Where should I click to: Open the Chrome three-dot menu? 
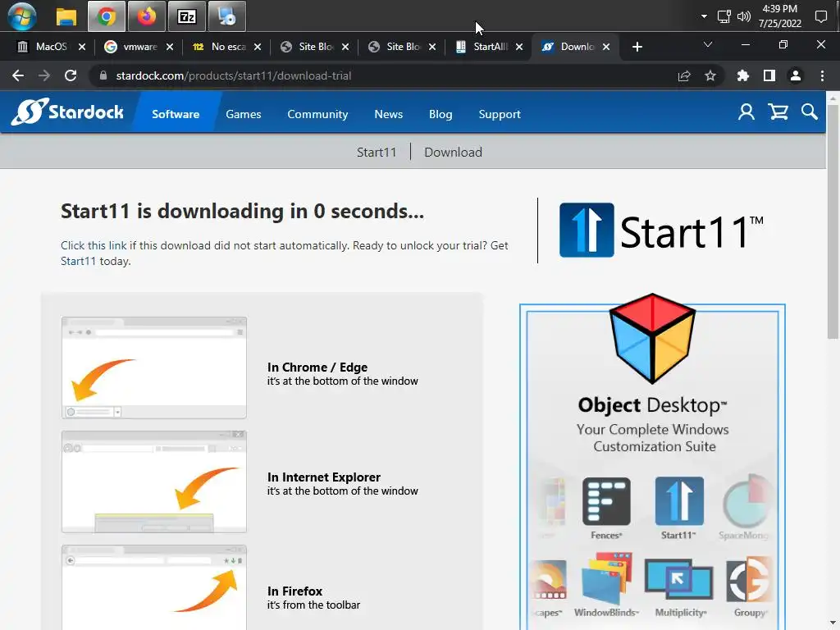pyautogui.click(x=822, y=75)
